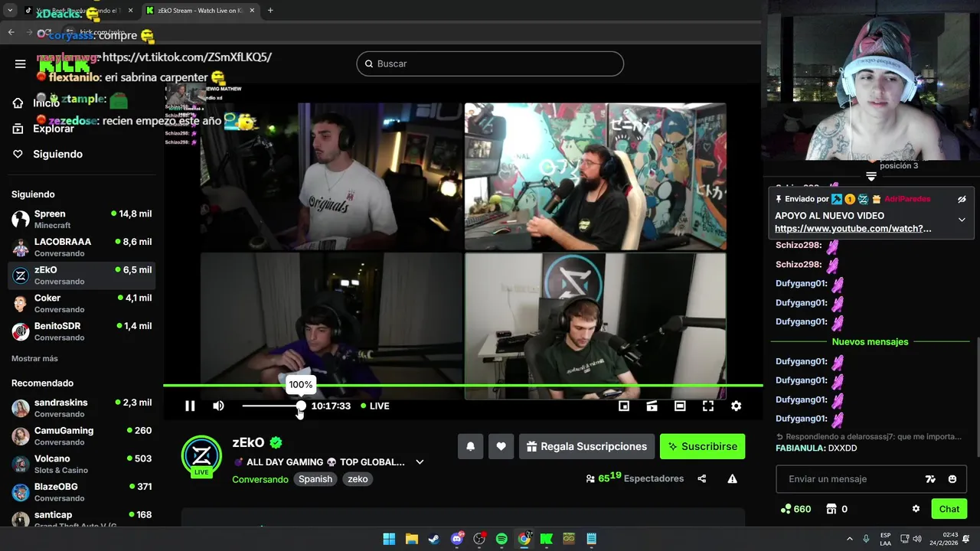Toggle notifications bell for zEkO
The image size is (980, 551).
(x=471, y=446)
